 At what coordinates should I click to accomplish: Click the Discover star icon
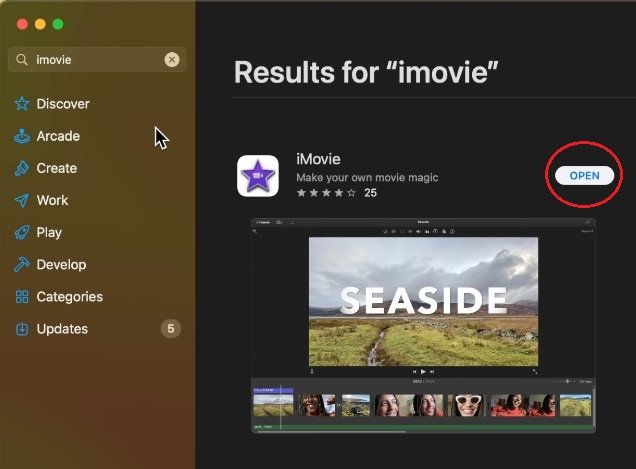tap(22, 104)
